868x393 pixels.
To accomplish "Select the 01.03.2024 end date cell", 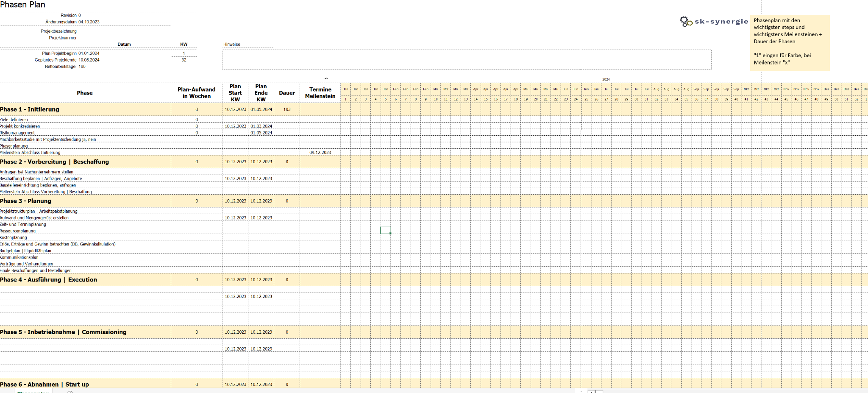I will [x=261, y=126].
